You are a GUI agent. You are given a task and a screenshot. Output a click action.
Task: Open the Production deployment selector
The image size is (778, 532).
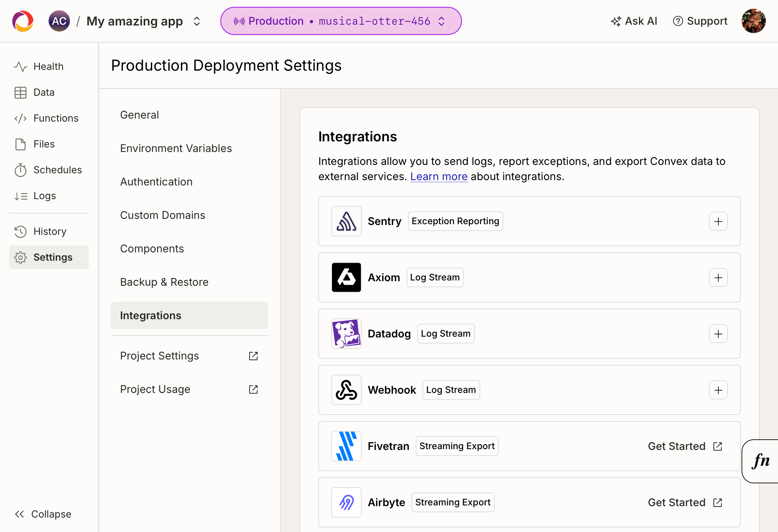(x=341, y=21)
